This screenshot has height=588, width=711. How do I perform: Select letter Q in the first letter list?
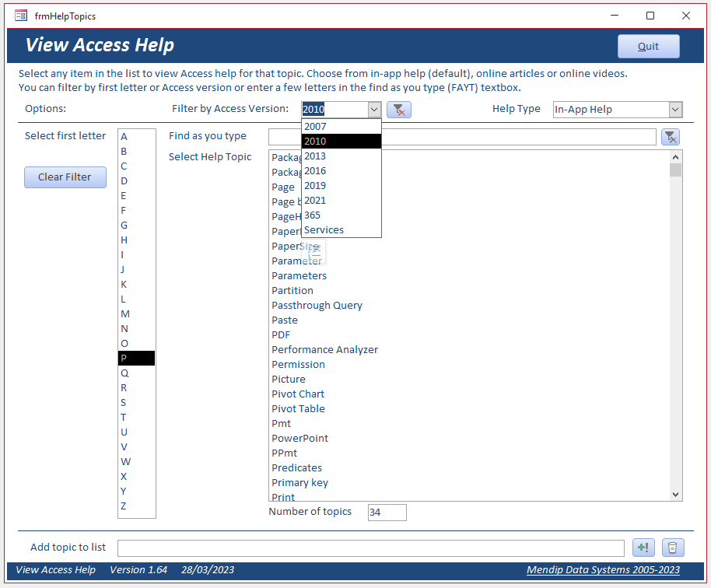tap(136, 373)
